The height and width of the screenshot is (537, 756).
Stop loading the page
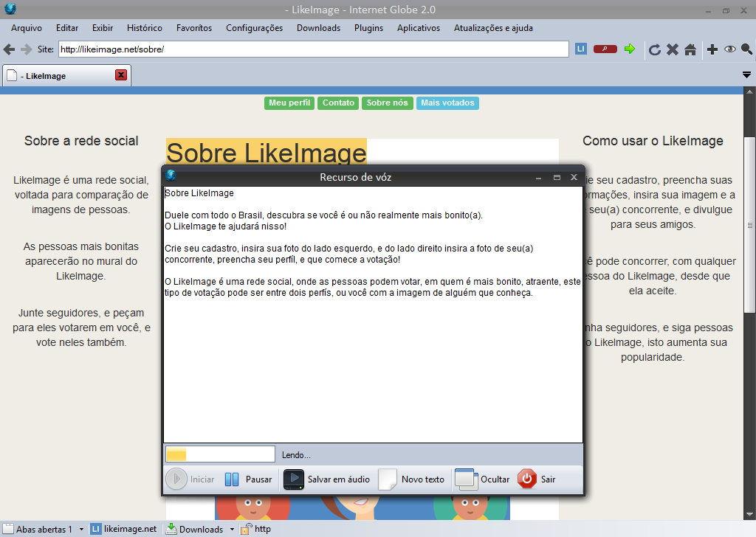tap(673, 49)
